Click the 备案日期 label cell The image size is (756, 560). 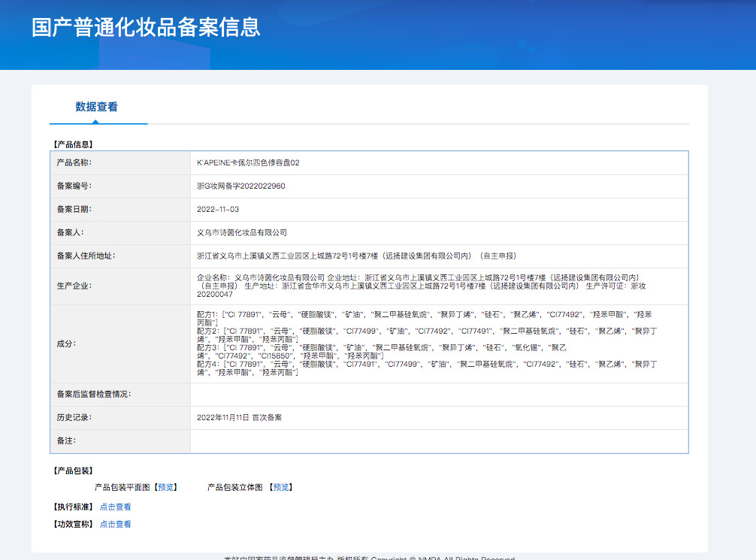click(120, 209)
